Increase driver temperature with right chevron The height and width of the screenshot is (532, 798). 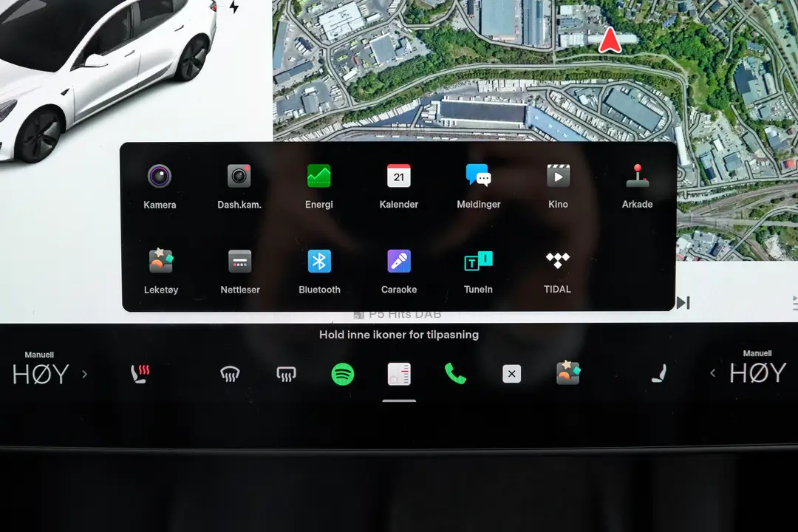(84, 374)
